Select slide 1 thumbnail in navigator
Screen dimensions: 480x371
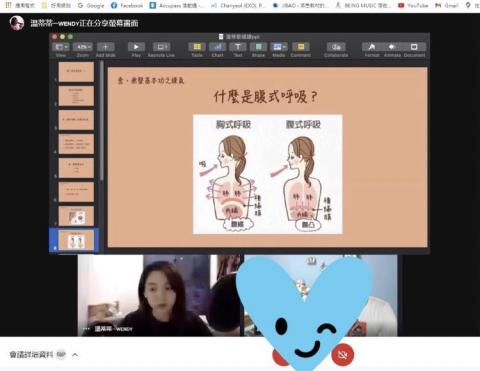[x=76, y=72]
